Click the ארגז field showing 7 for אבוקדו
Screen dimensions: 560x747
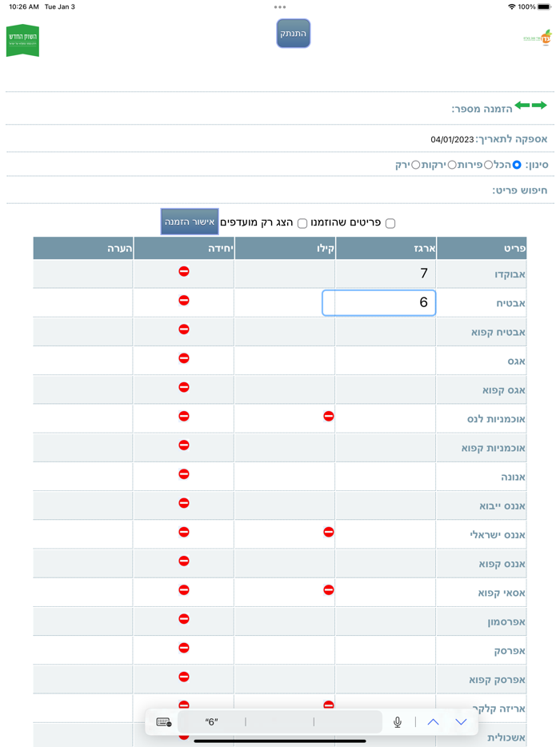point(386,274)
